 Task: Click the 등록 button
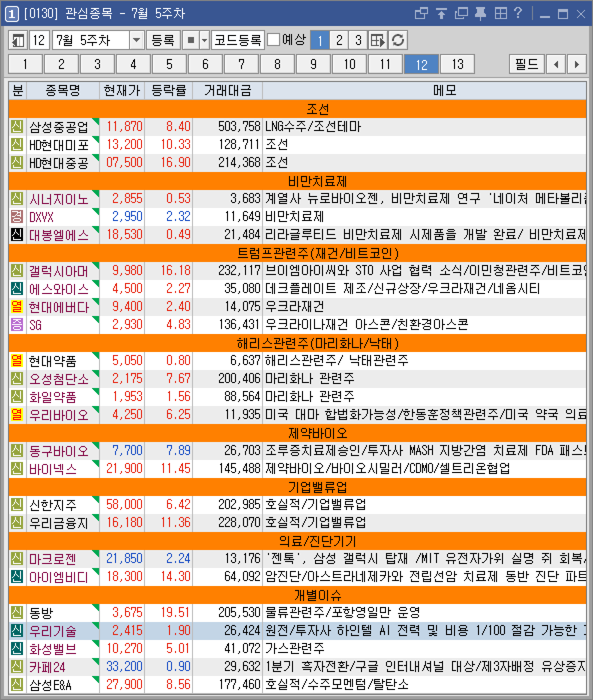click(163, 40)
